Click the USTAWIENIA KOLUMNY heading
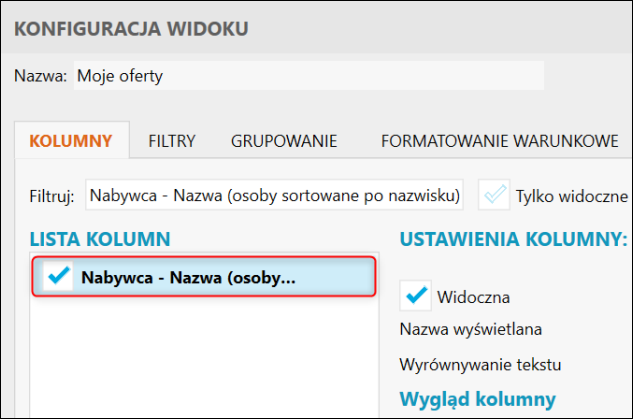The image size is (633, 419). (x=513, y=239)
